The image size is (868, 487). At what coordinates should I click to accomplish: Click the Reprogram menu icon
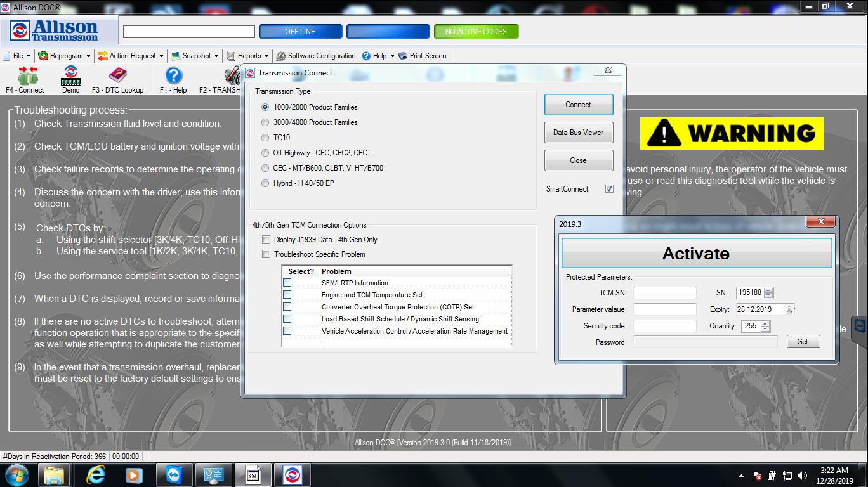tap(43, 56)
